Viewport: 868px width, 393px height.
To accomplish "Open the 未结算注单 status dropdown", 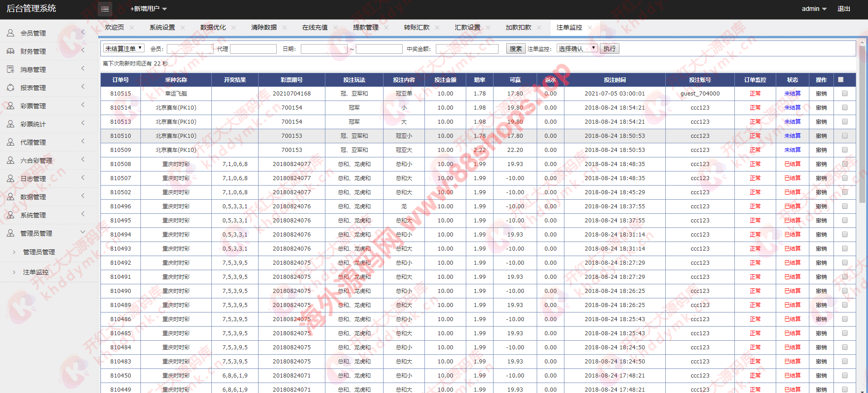I will click(124, 48).
